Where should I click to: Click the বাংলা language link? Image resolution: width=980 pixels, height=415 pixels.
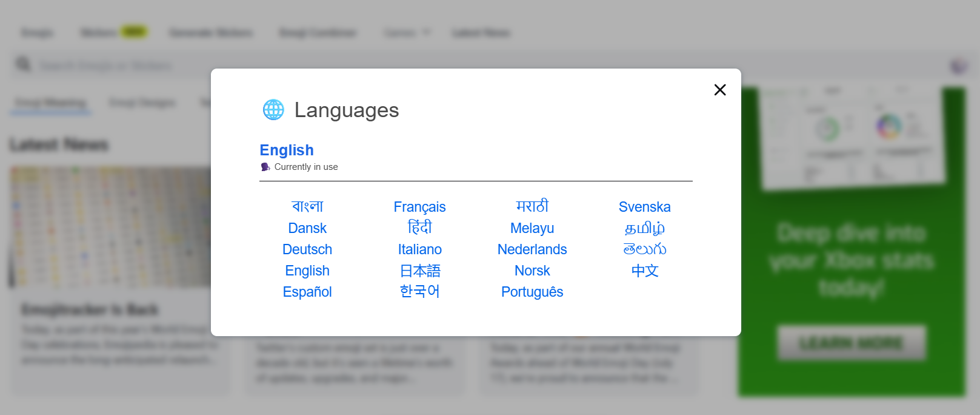click(307, 207)
